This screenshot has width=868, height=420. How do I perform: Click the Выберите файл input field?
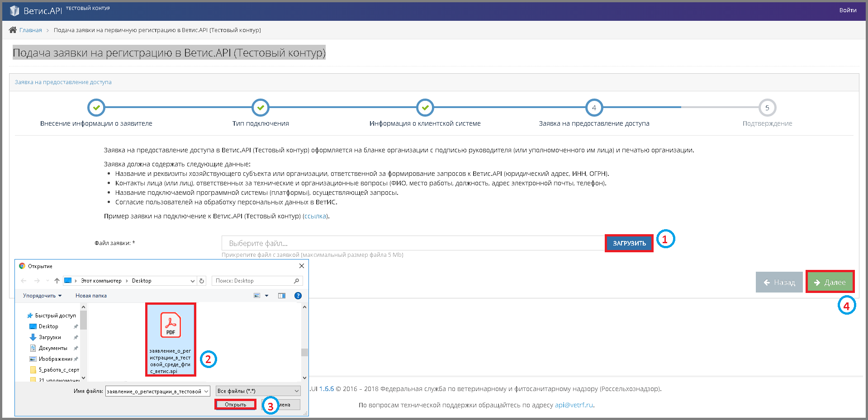pyautogui.click(x=413, y=243)
